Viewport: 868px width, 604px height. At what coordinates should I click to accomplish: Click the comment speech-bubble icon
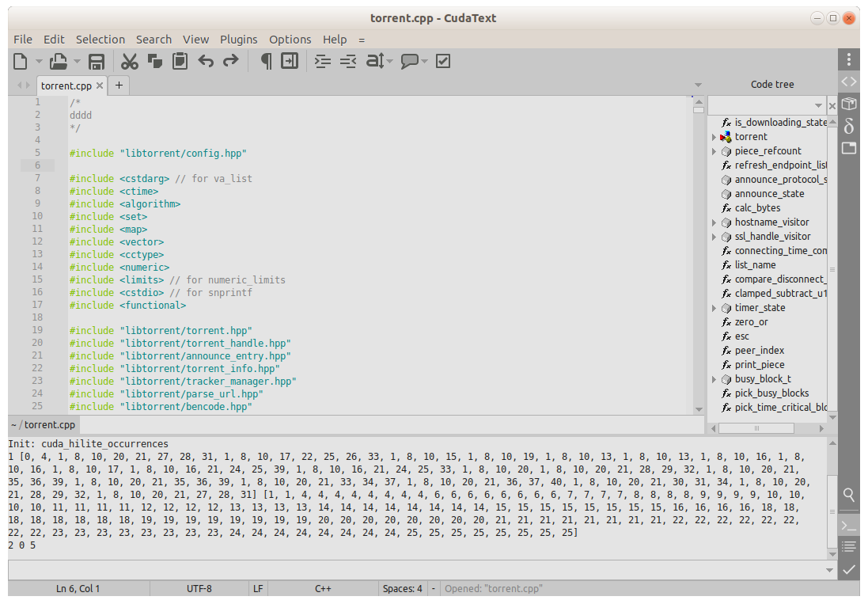410,62
